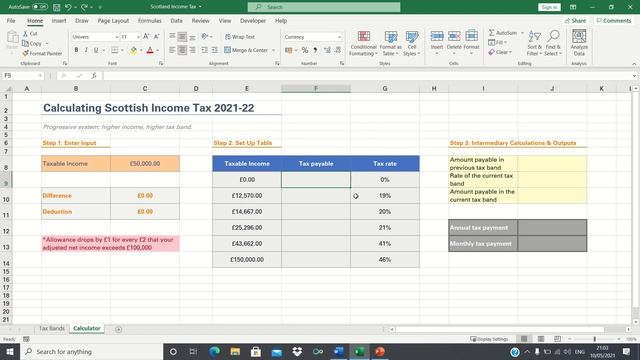Image resolution: width=640 pixels, height=360 pixels.
Task: Open Conditional Formatting menu
Action: pyautogui.click(x=363, y=43)
